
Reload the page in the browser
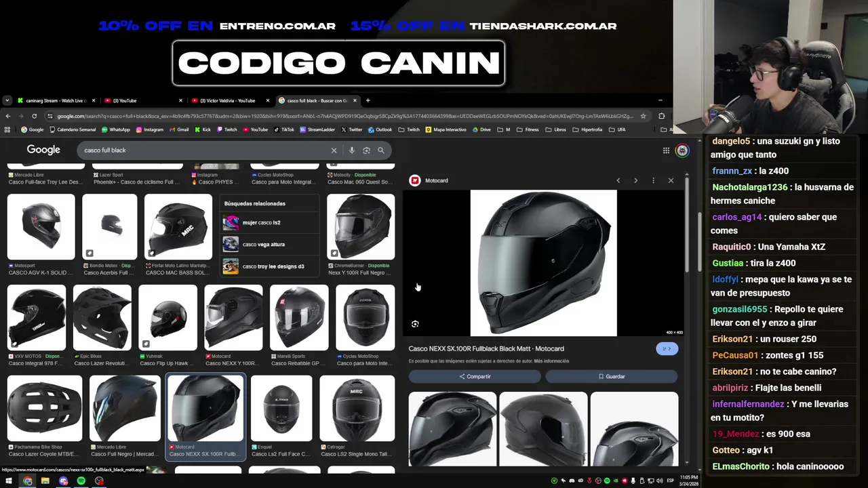pos(34,116)
